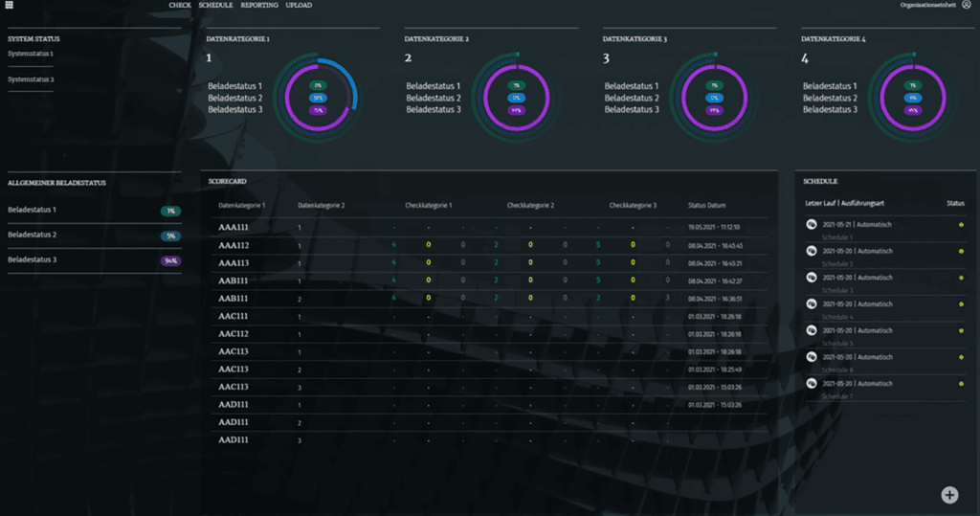980x516 pixels.
Task: Click the Datenkategorie 2 donut chart
Action: [x=516, y=98]
